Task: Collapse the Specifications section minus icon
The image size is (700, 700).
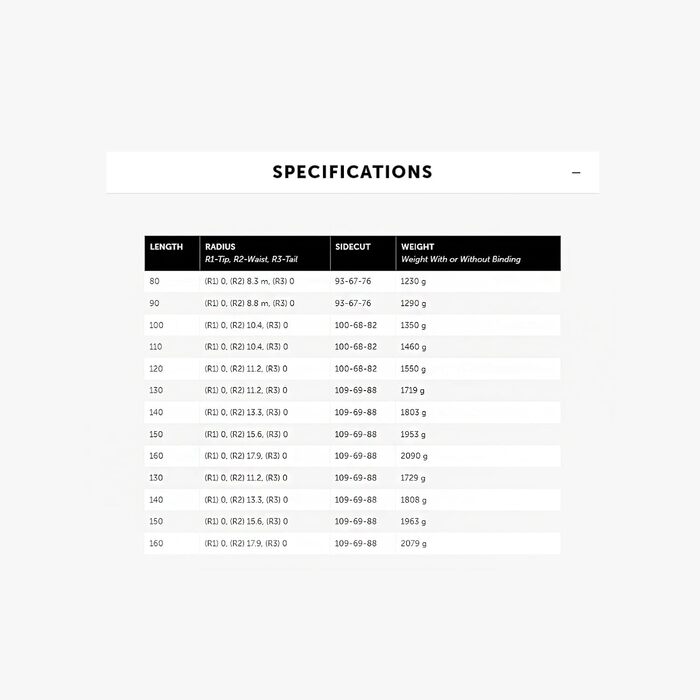Action: (x=576, y=172)
